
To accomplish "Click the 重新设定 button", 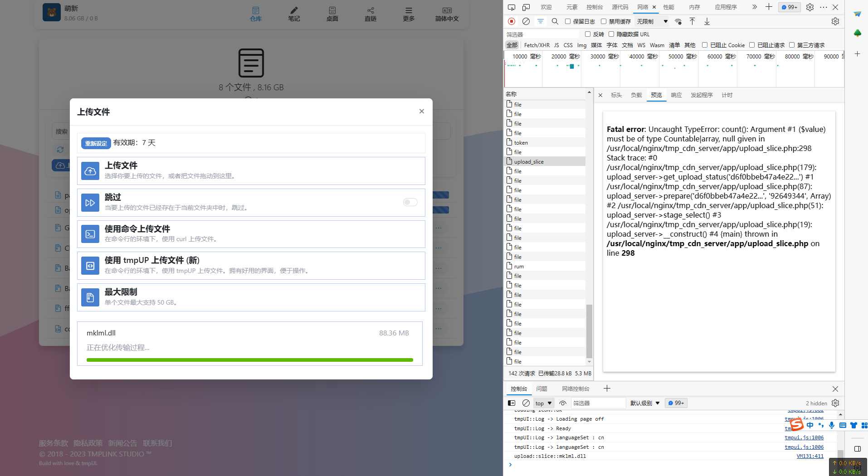I will (96, 143).
